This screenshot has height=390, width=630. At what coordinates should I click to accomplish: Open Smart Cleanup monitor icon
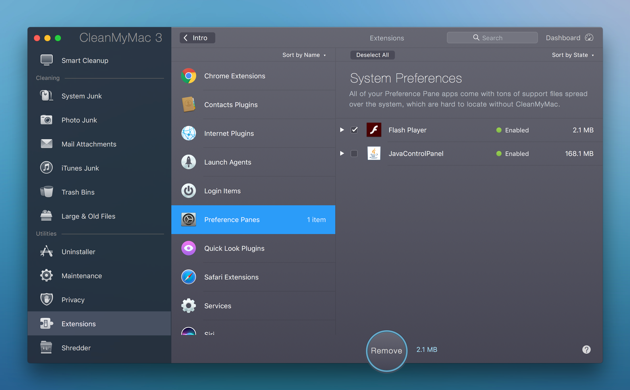[46, 60]
